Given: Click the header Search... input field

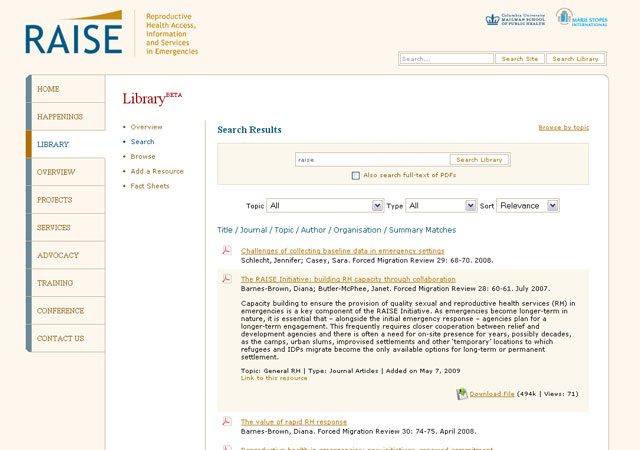Looking at the screenshot, I should [447, 59].
